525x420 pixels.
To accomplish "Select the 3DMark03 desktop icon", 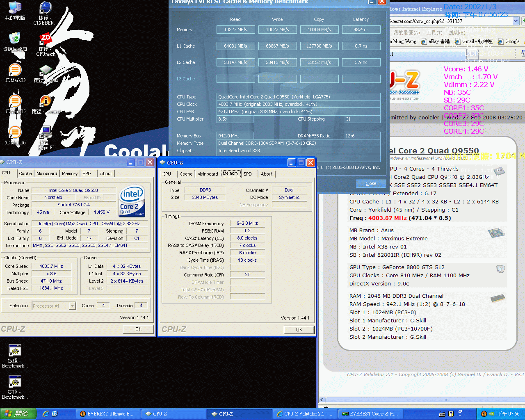I will pos(15,73).
